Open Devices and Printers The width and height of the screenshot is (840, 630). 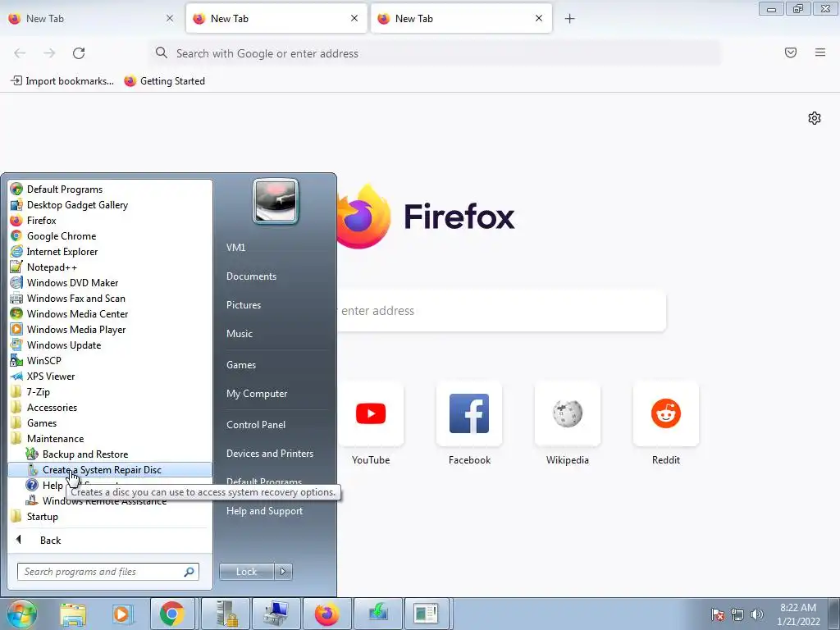[x=269, y=453]
